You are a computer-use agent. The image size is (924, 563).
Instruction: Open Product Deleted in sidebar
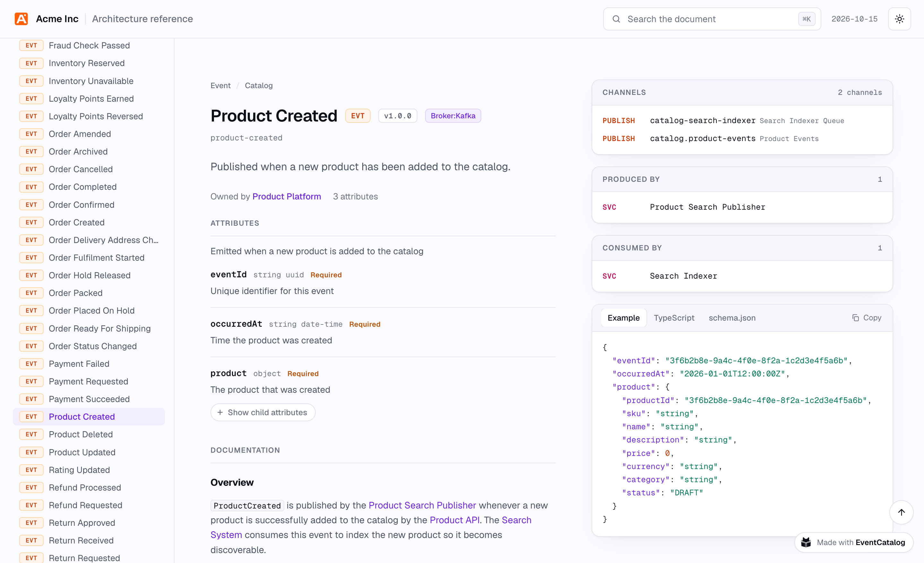coord(89,434)
